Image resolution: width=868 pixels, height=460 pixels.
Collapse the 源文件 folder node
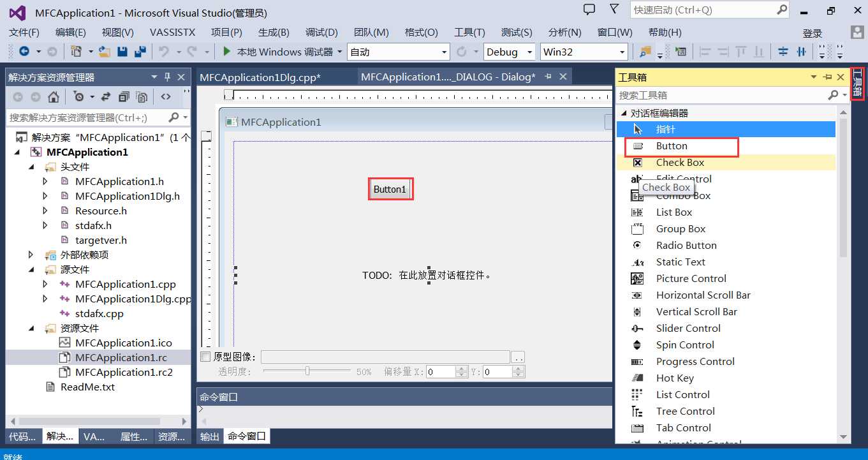pos(32,270)
